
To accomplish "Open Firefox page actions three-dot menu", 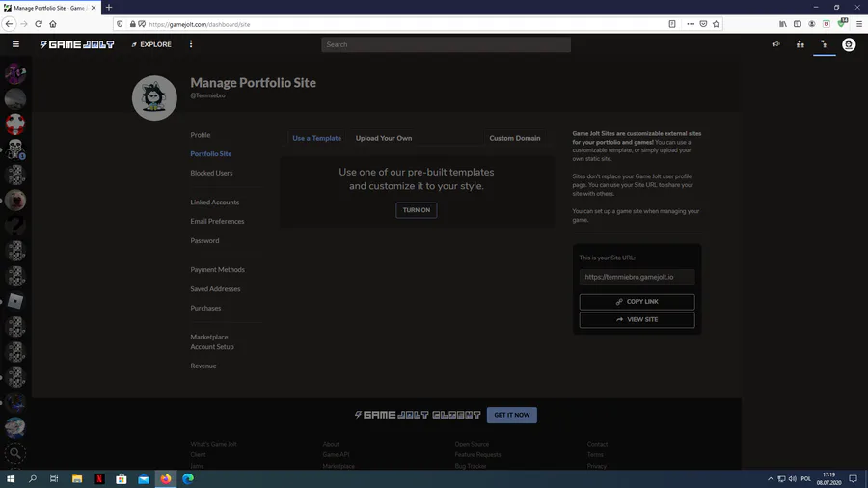I will tap(691, 24).
